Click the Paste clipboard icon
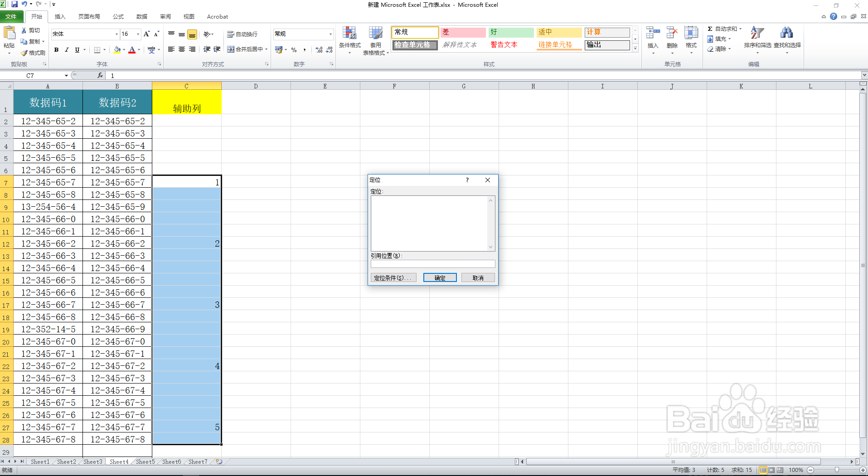Image resolution: width=868 pixels, height=476 pixels. (9, 34)
